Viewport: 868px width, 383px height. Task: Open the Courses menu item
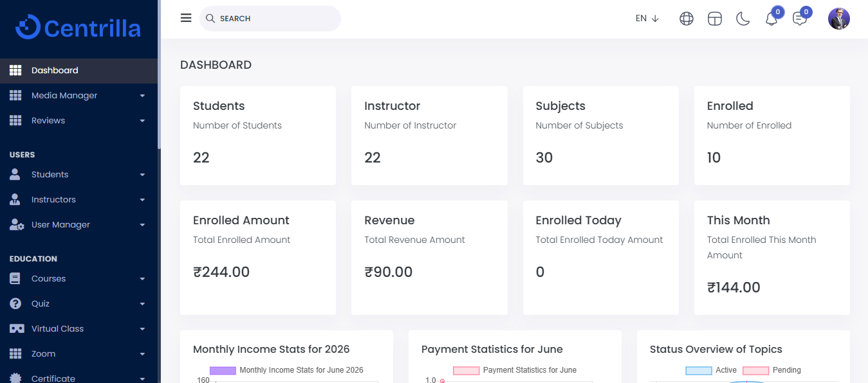coord(78,279)
